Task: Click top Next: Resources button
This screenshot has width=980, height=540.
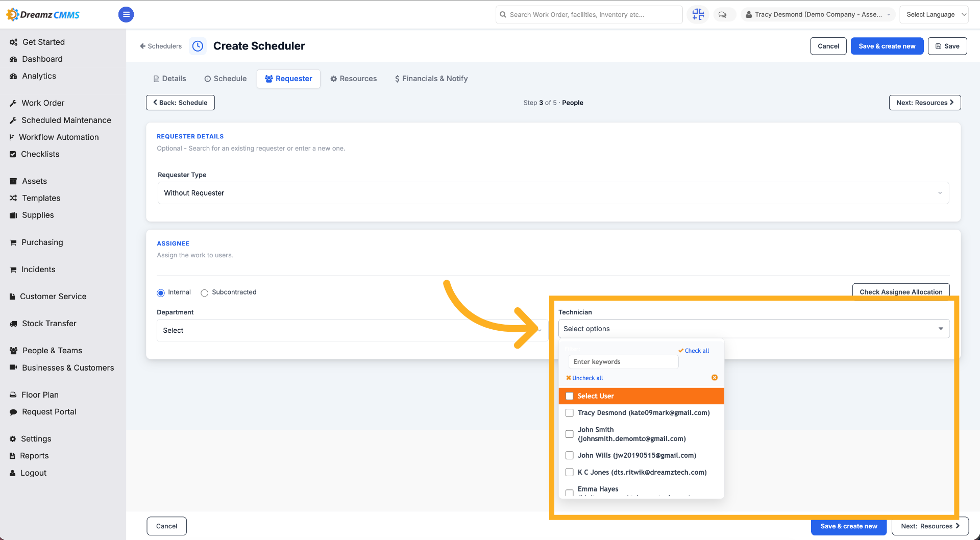Action: click(x=924, y=103)
